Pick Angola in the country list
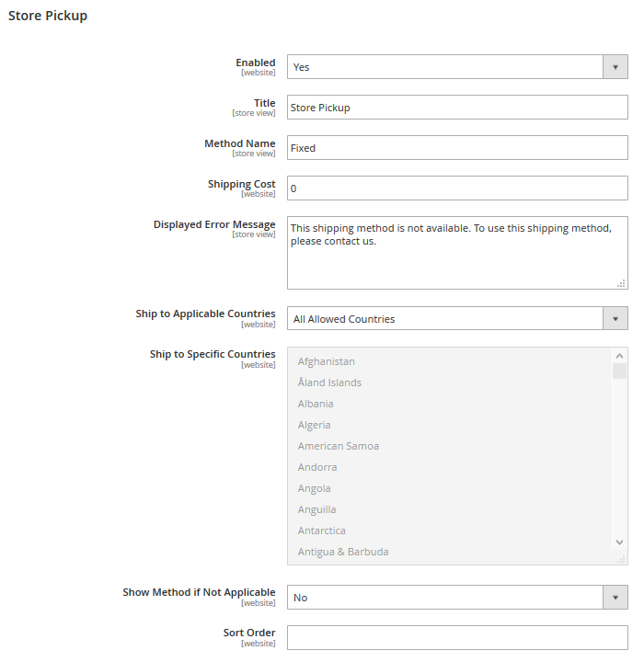Viewport: 644px width, 662px height. tap(314, 488)
